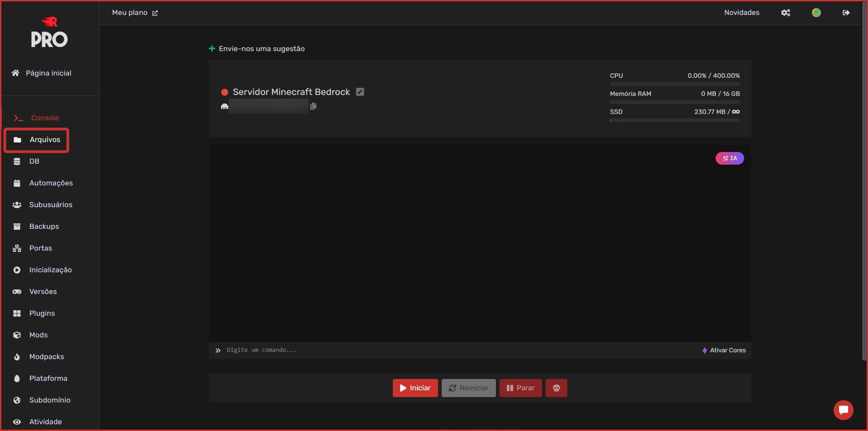Click the Inicialização play-circle icon
The image size is (868, 431).
tap(17, 270)
